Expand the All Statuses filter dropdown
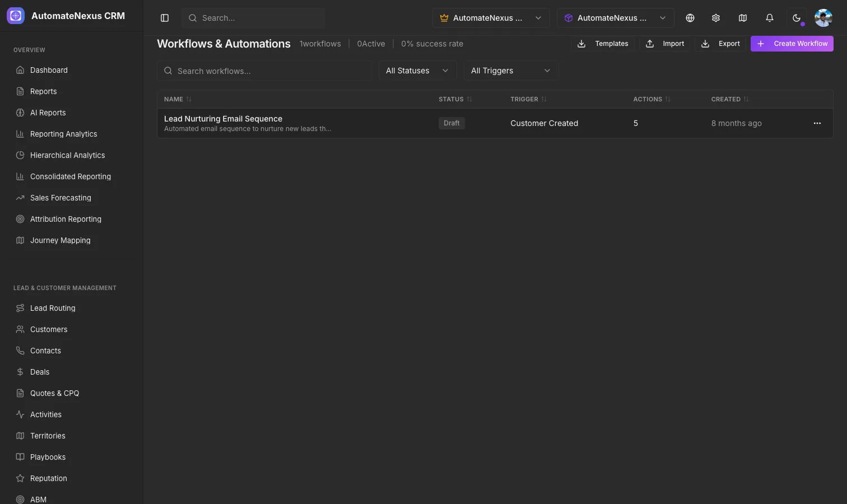The width and height of the screenshot is (847, 504). point(418,71)
